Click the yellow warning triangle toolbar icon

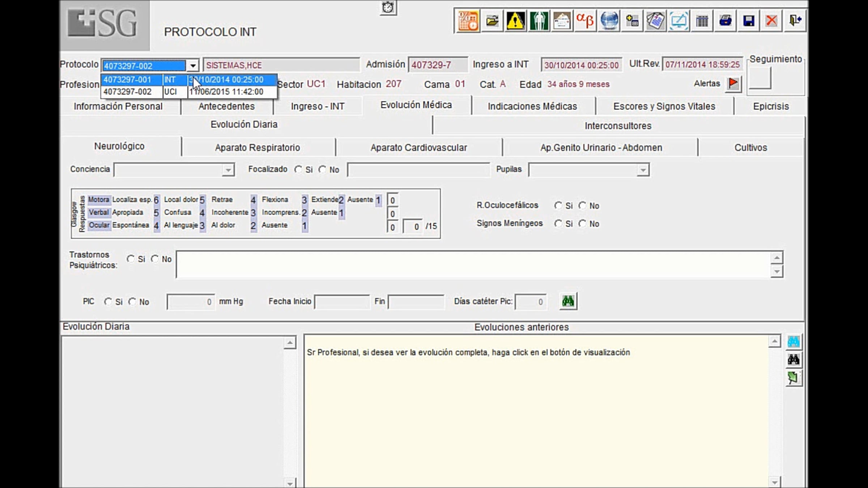pyautogui.click(x=515, y=21)
